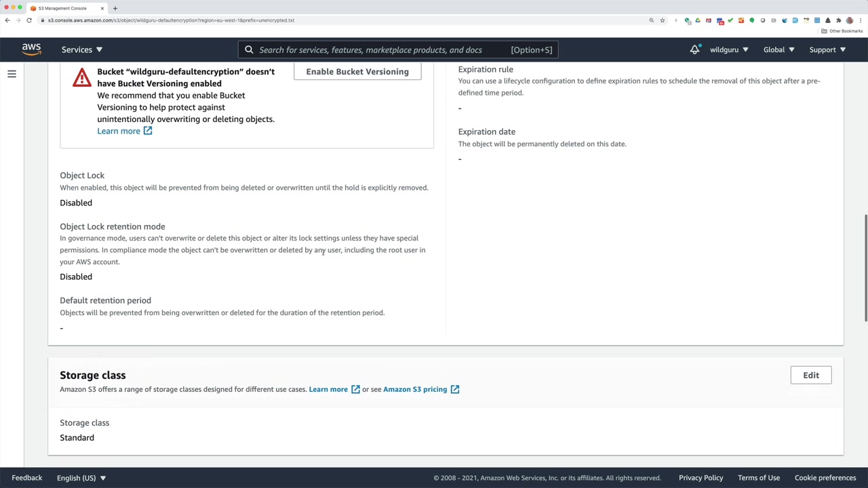This screenshot has width=868, height=488.
Task: Click the external link icon beside versioning Learn more
Action: pos(148,131)
